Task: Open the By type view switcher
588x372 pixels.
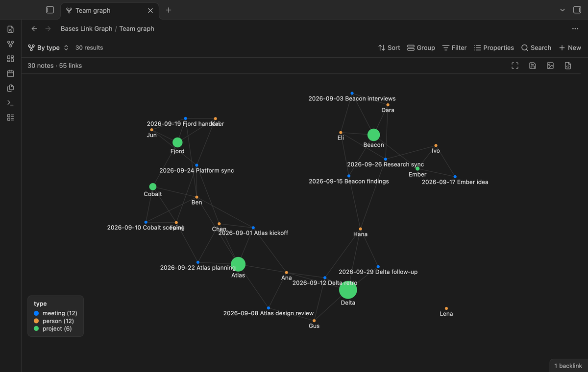Action: point(48,47)
